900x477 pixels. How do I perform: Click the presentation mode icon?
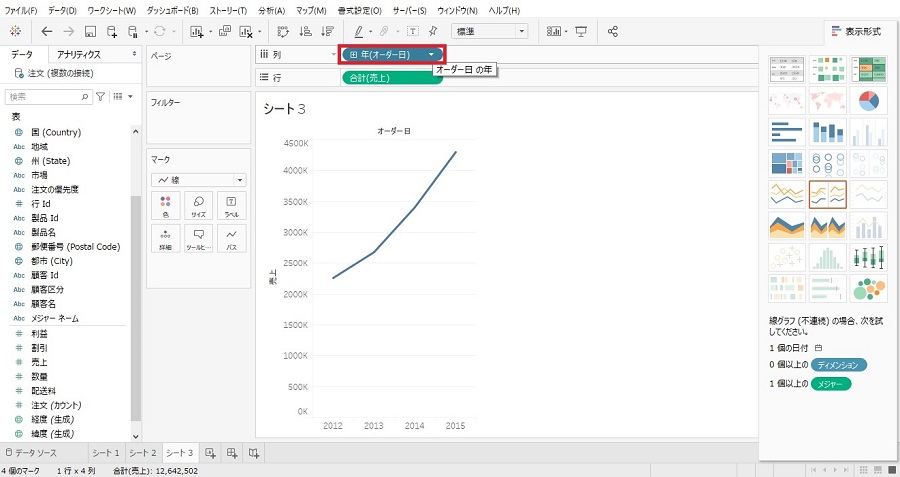(x=581, y=31)
